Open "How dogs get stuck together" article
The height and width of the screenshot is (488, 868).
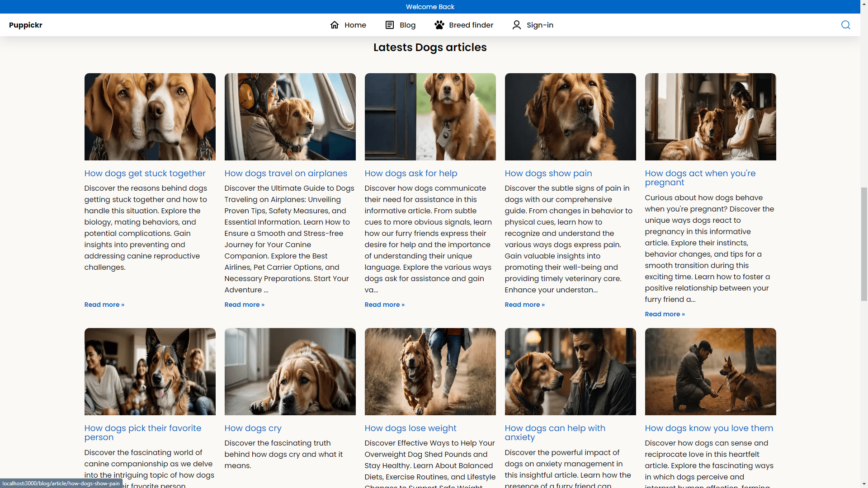point(145,174)
